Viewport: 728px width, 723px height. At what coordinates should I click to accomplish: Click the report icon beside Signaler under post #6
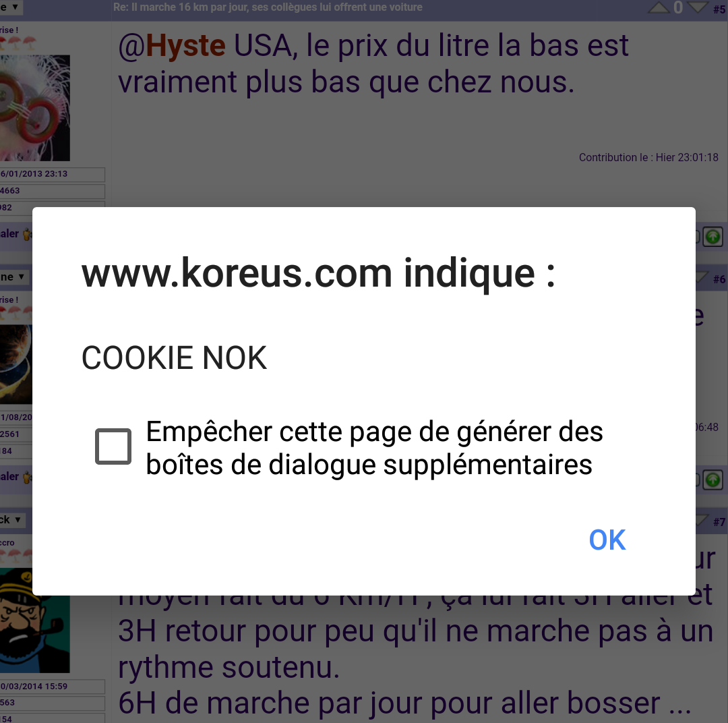pos(27,478)
